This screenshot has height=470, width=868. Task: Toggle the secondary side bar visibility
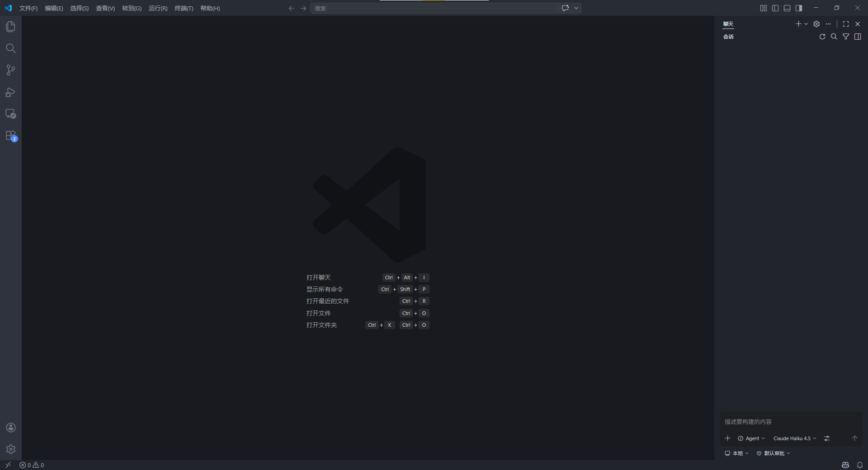point(798,8)
